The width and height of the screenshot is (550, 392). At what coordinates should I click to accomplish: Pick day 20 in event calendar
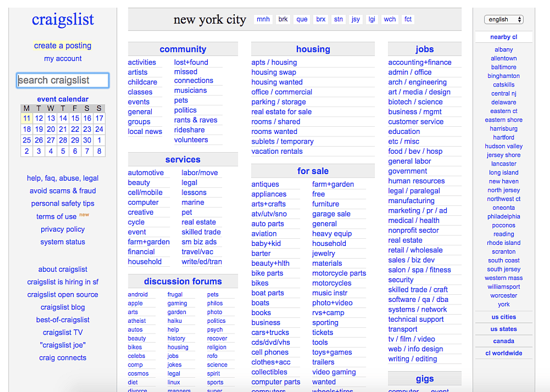[x=51, y=129]
